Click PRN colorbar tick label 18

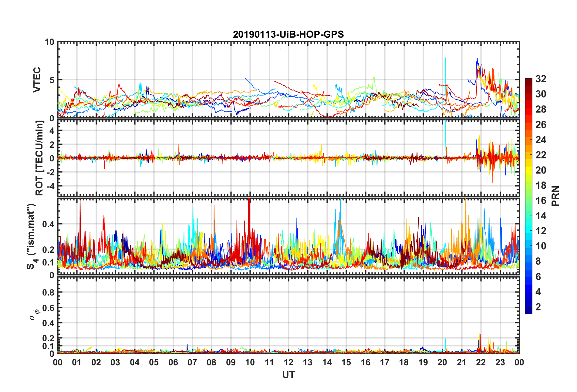tap(541, 185)
